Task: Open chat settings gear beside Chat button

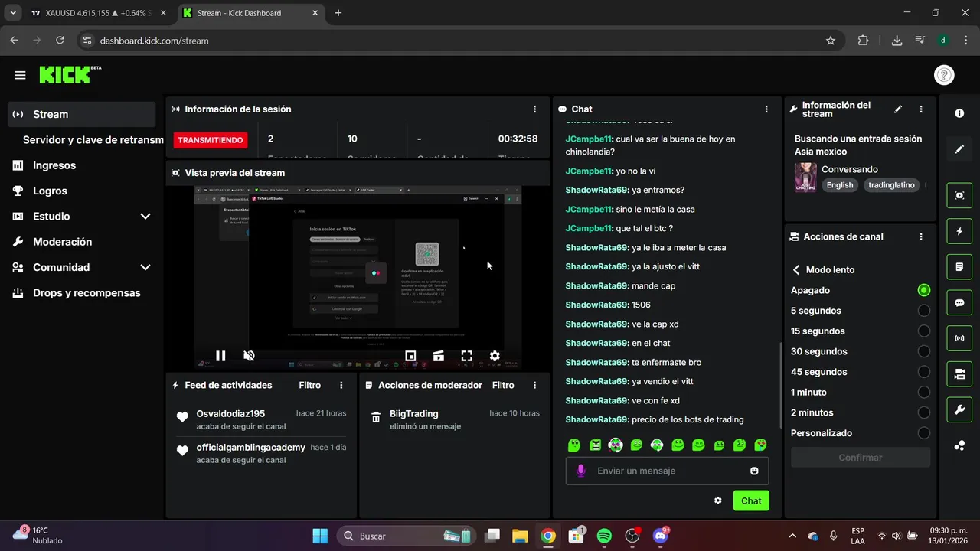Action: tap(718, 500)
